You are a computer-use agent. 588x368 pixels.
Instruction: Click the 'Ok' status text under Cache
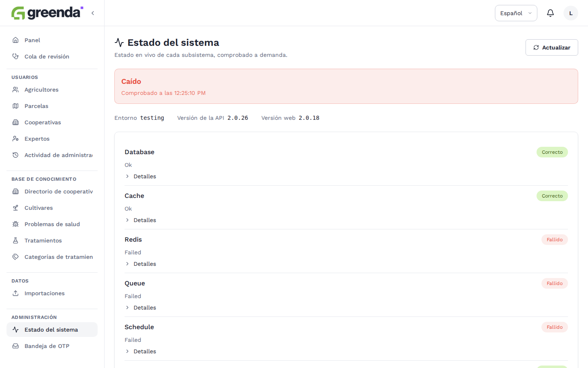tap(128, 209)
